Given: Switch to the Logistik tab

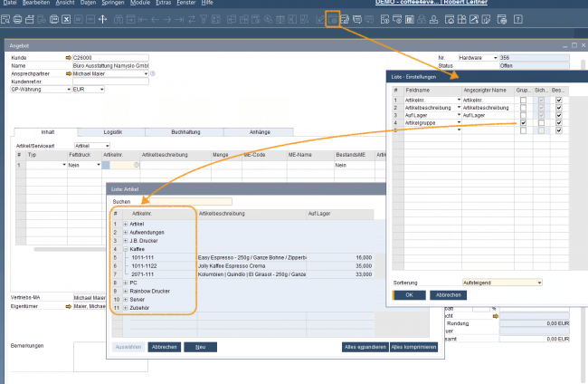Looking at the screenshot, I should [x=112, y=131].
